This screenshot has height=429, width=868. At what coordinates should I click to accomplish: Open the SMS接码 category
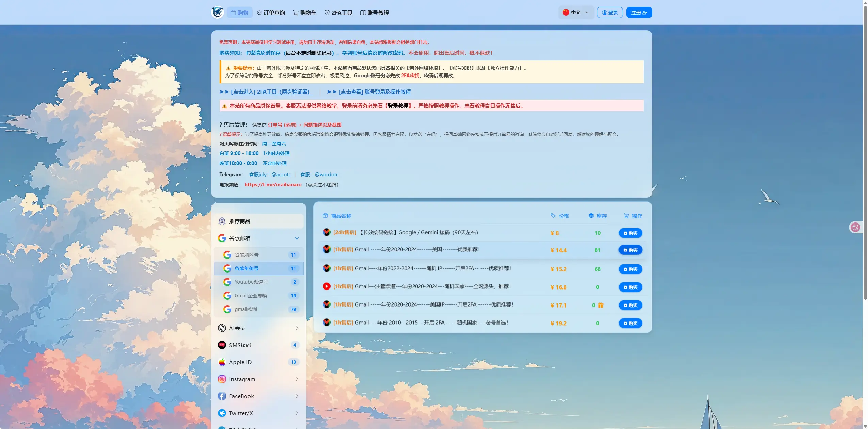pos(259,345)
